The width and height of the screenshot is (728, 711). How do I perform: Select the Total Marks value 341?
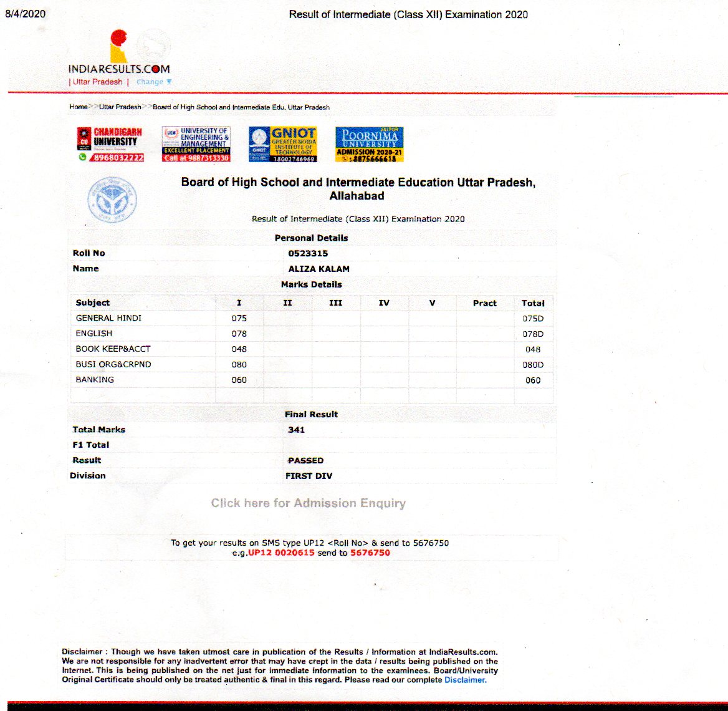click(296, 430)
